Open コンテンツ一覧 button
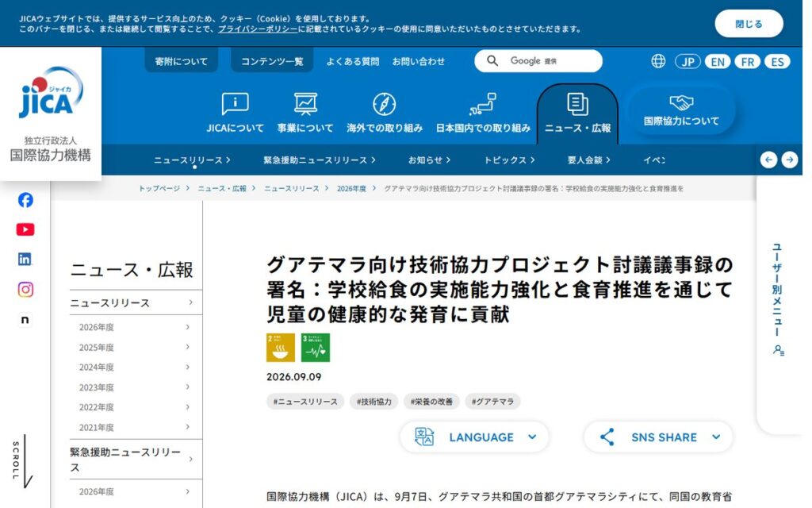This screenshot has width=812, height=508. (x=272, y=61)
